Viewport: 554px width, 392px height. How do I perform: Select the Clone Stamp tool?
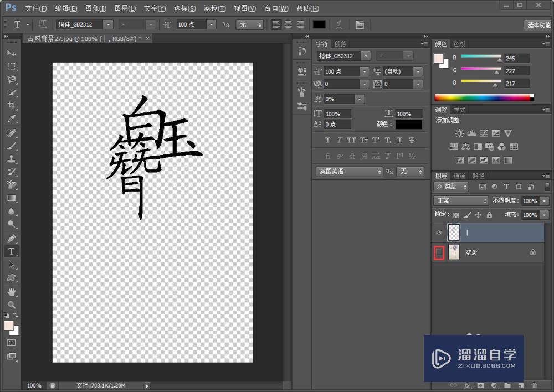(11, 159)
